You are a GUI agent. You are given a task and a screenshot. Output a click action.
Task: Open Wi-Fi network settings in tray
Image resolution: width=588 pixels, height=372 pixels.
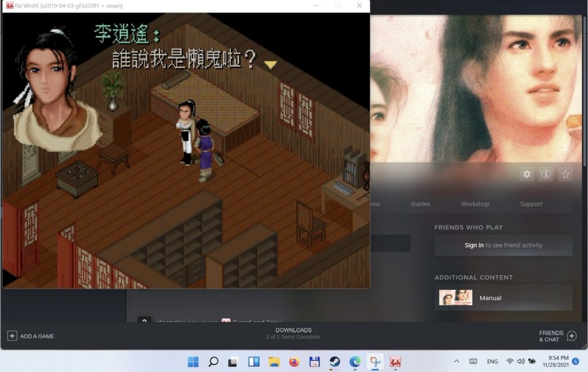pyautogui.click(x=510, y=362)
